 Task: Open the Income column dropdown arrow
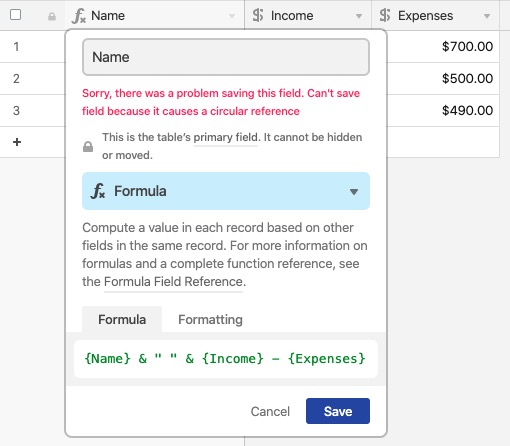[x=359, y=16]
